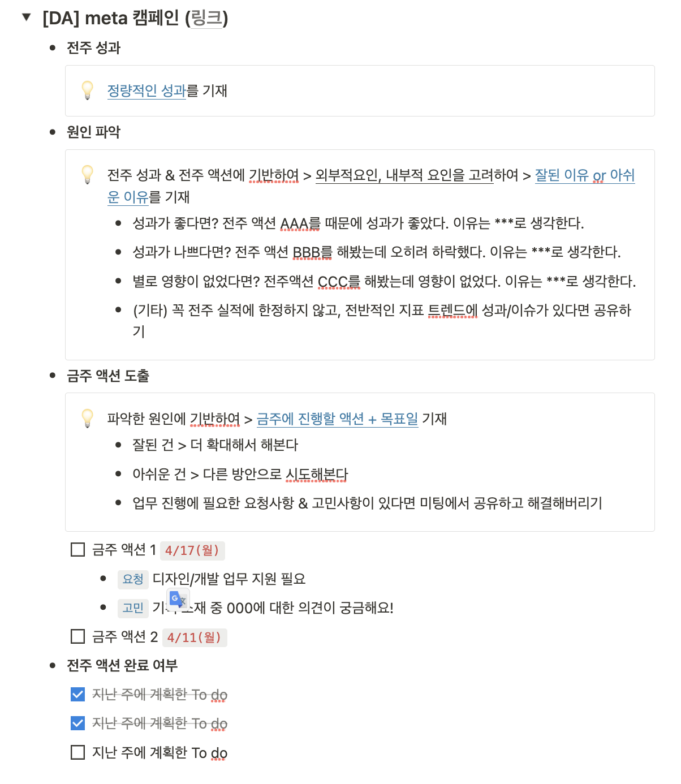
Task: Click the 4/17(월) date tag
Action: 192,550
